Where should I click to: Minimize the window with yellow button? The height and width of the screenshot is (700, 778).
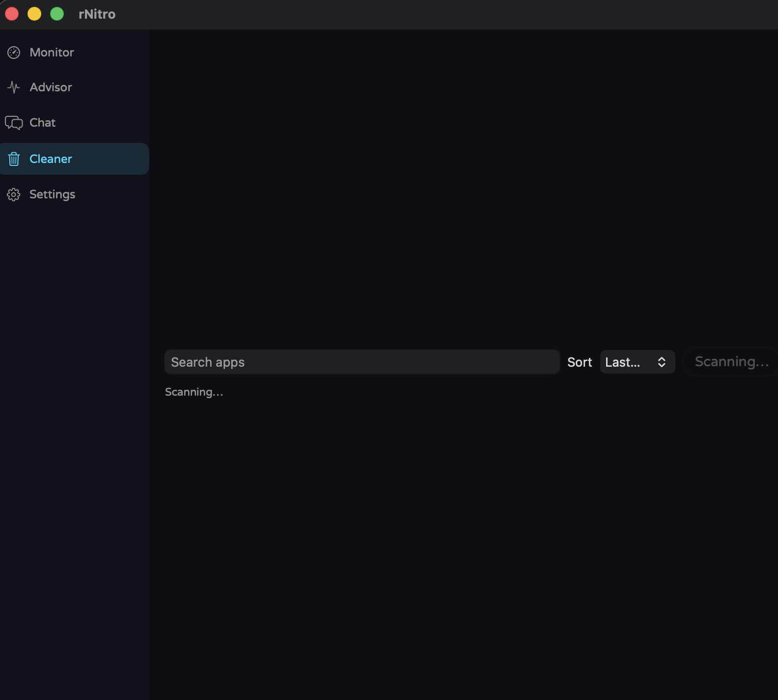coord(34,14)
